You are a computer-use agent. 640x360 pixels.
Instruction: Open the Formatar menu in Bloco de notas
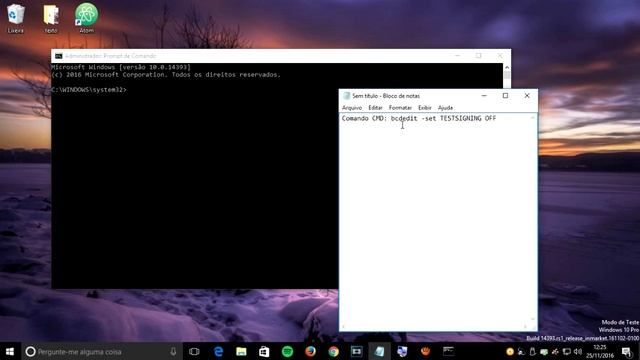pos(400,108)
